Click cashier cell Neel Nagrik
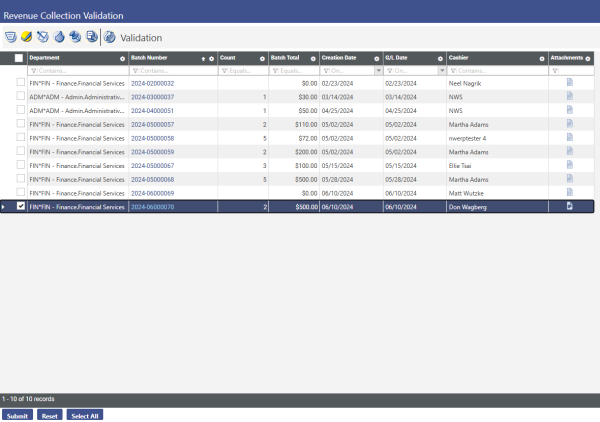 point(465,83)
